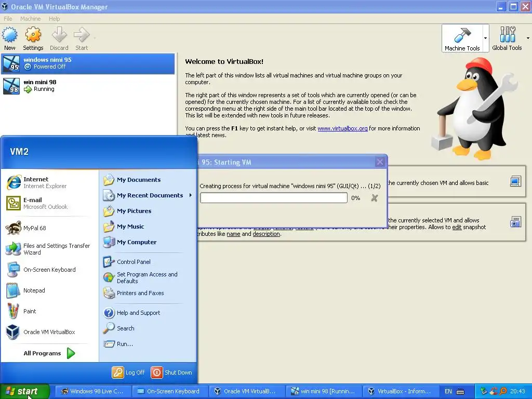
Task: Open the Run... dialog
Action: point(148,344)
